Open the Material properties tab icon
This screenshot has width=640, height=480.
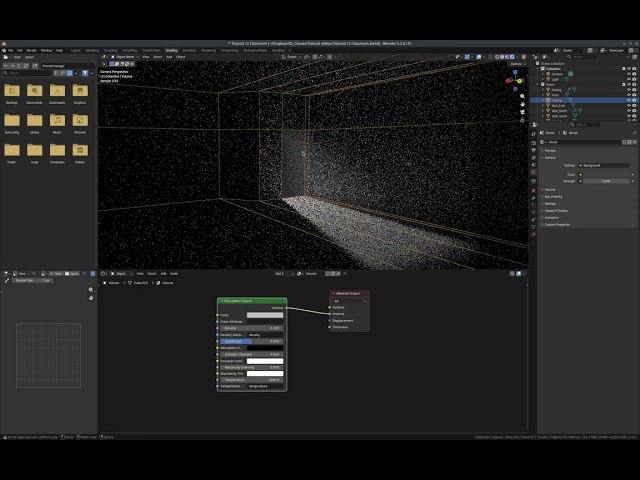point(533,234)
